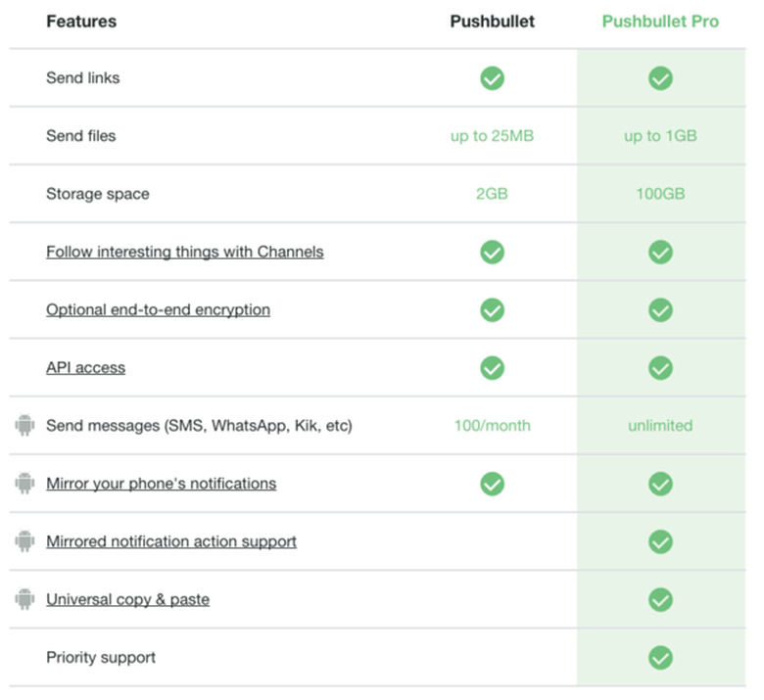
Task: Click the Android icon beside Send messages row
Action: [24, 426]
